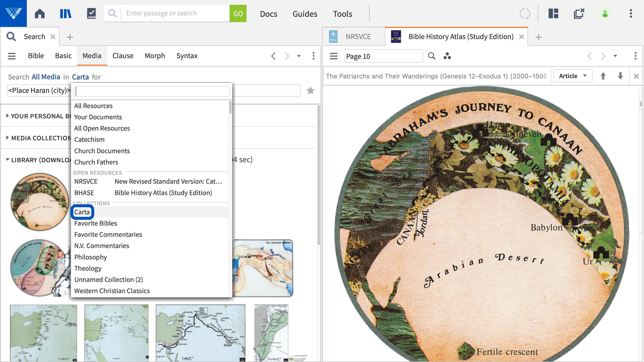
Task: Toggle the favorite star on the media search
Action: pyautogui.click(x=310, y=90)
